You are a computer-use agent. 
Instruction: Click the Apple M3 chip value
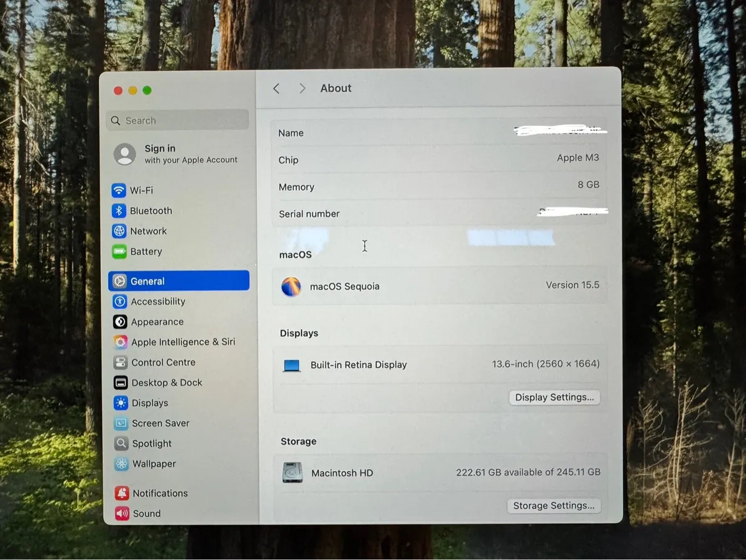click(x=578, y=158)
